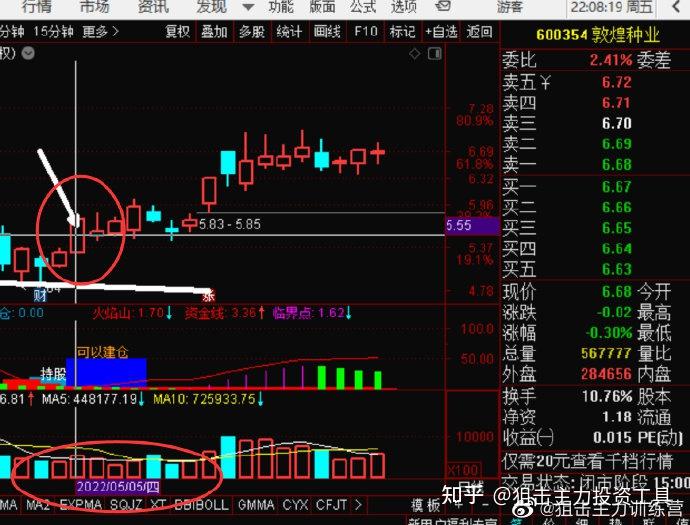This screenshot has height=525, width=690.
Task: Select the 卖一 price 6.68
Action: (617, 165)
